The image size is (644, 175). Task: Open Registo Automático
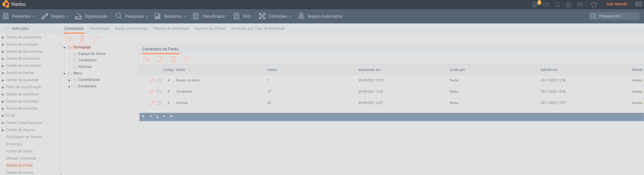click(320, 16)
